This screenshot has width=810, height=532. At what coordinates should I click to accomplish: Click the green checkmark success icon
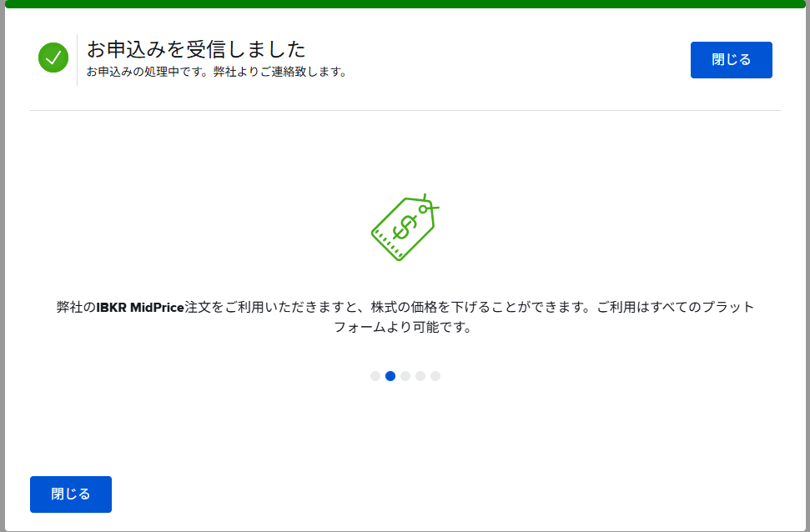[x=53, y=58]
